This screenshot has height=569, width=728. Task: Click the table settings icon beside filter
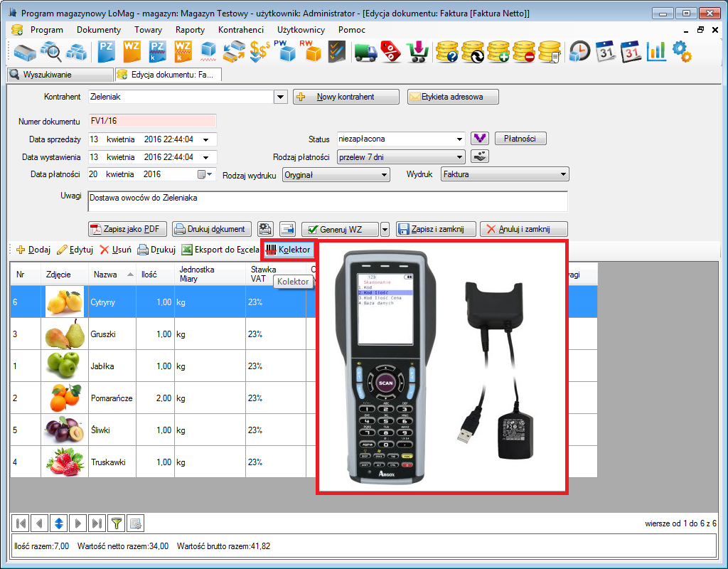pyautogui.click(x=135, y=523)
